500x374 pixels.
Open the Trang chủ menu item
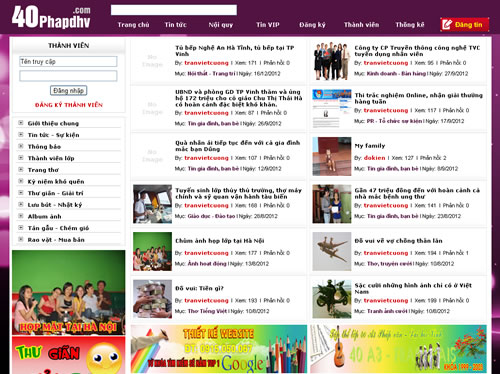pos(133,25)
